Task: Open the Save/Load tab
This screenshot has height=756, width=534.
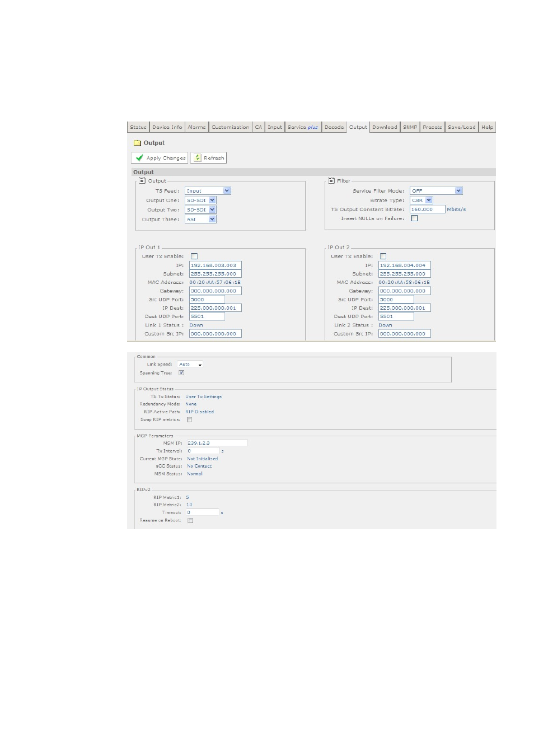Action: (x=461, y=127)
